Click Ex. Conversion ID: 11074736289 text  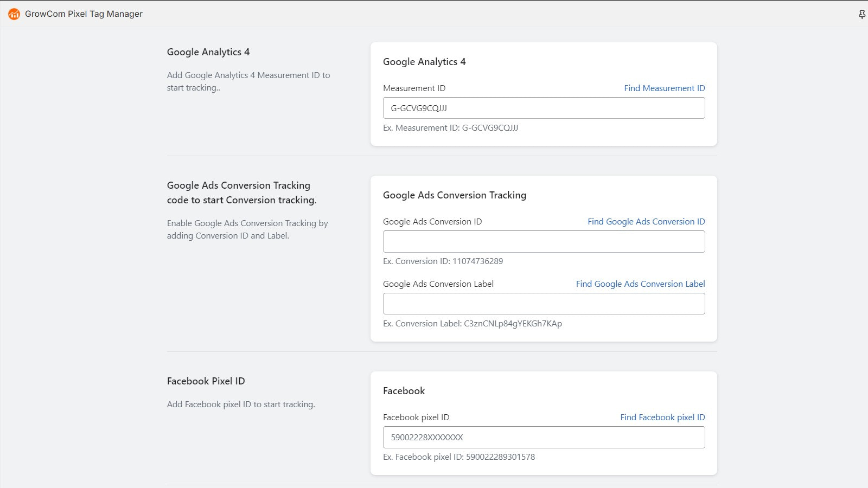click(443, 261)
